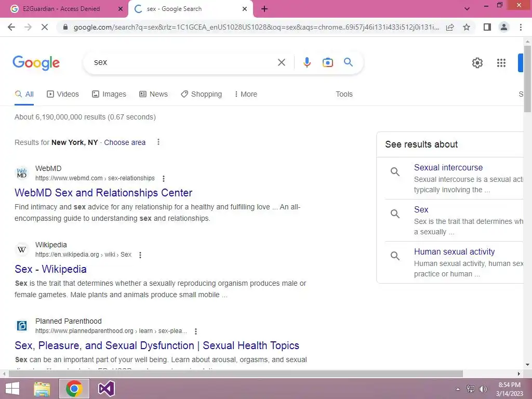Bookmark this page with star

467,27
